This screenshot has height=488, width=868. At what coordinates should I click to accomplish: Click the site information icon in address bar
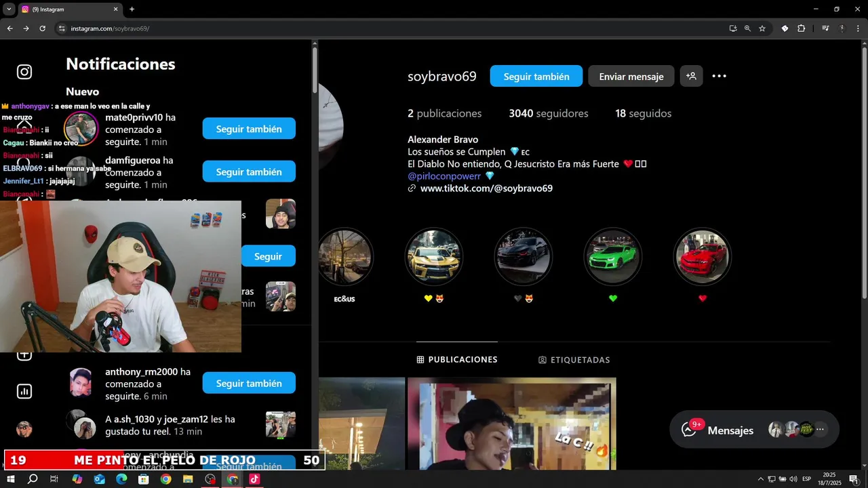[x=62, y=28]
